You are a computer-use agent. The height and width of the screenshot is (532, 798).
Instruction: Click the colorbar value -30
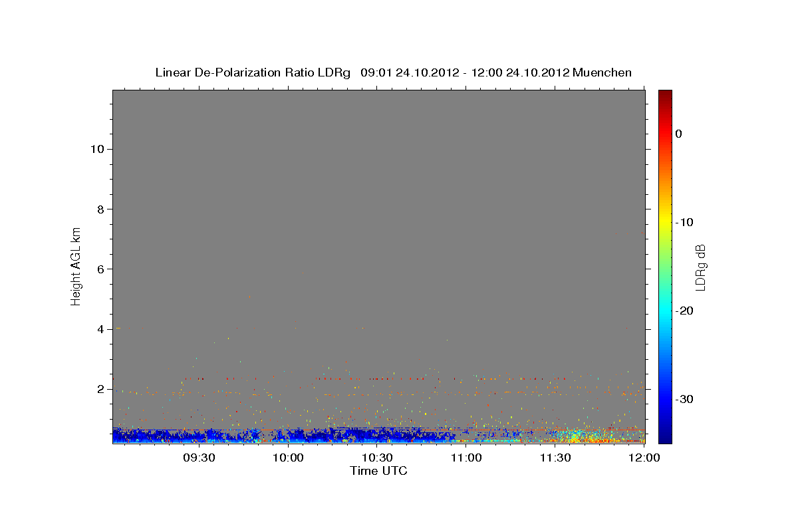tap(685, 399)
